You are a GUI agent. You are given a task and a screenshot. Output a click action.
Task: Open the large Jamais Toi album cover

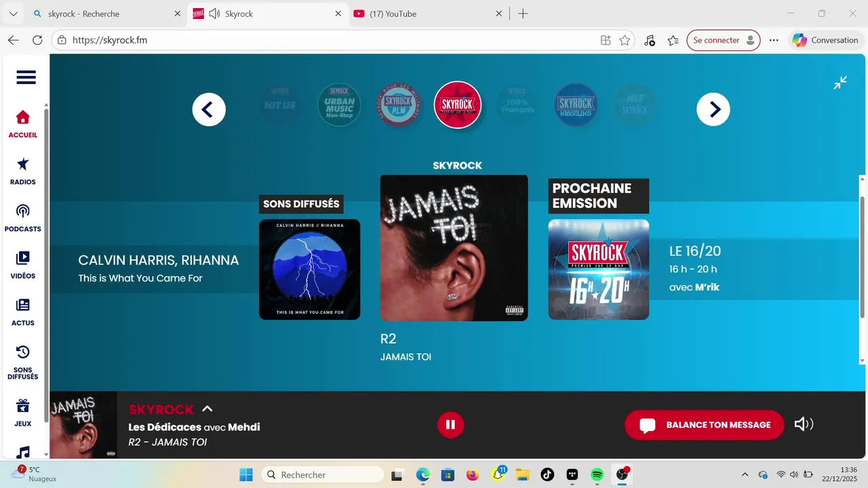454,247
